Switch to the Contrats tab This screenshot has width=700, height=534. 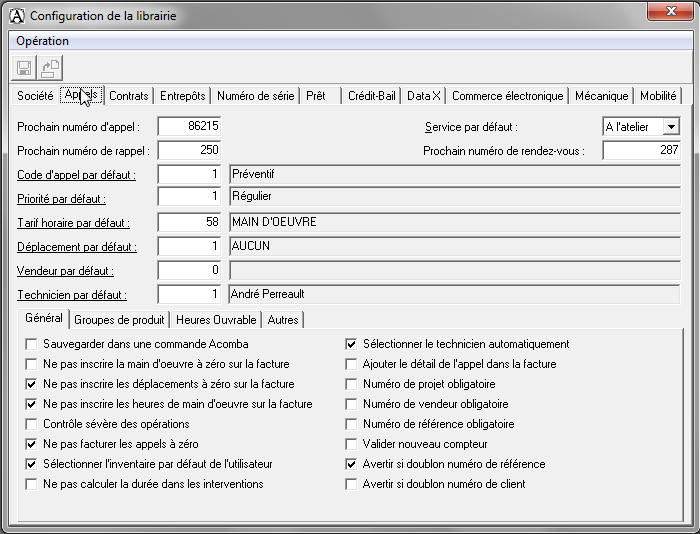point(129,96)
